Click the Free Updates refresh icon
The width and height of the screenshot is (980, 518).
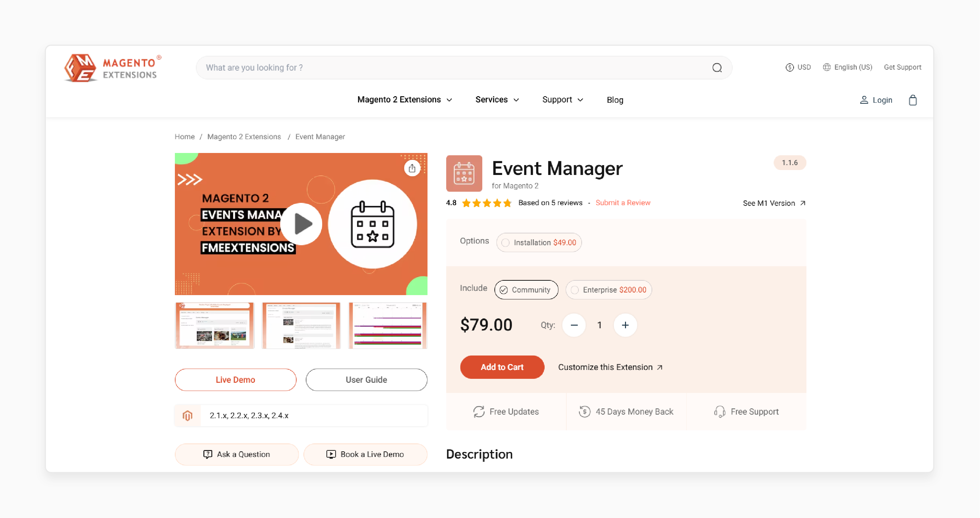click(x=479, y=412)
